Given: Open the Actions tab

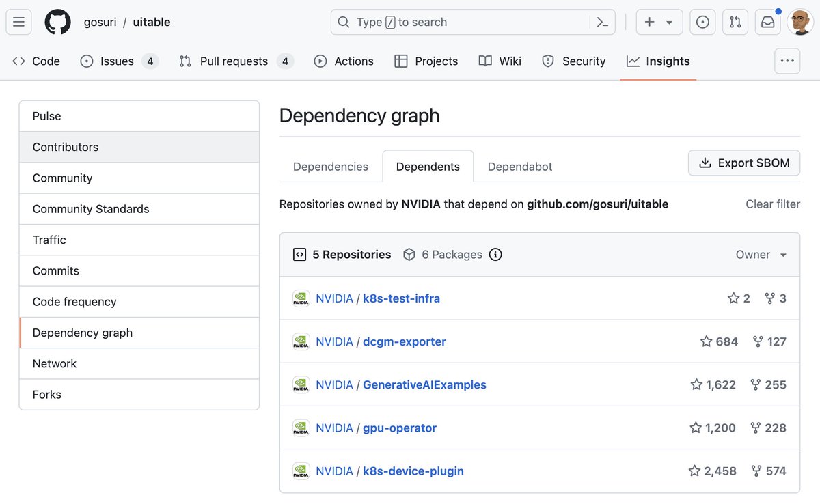Looking at the screenshot, I should [344, 61].
